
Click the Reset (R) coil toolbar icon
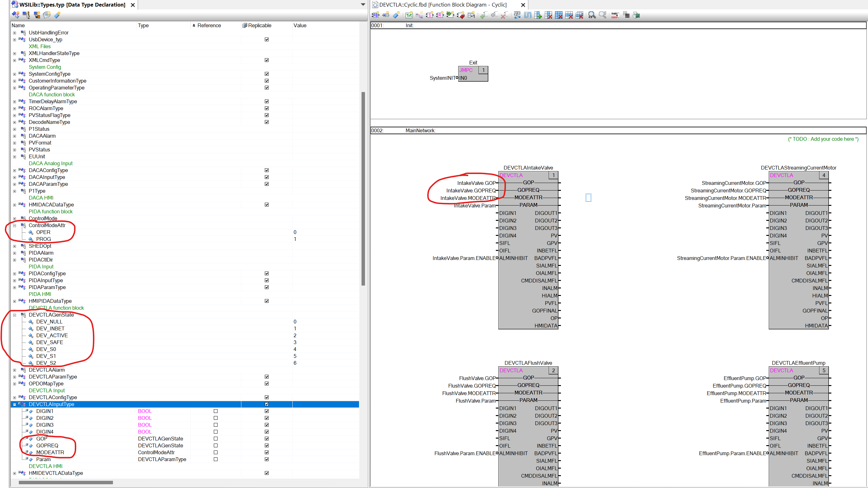440,15
